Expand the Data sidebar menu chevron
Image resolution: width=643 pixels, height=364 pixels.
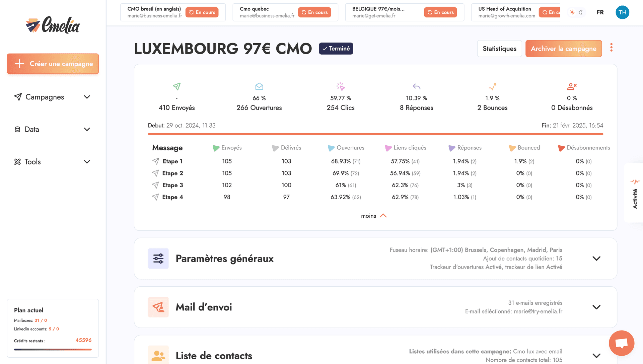87,129
